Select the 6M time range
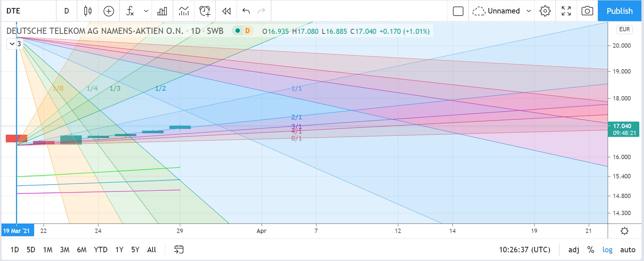This screenshot has height=261, width=644. [82, 250]
